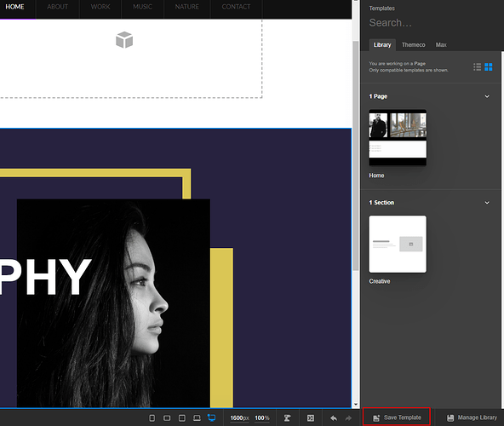The width and height of the screenshot is (504, 426).
Task: Click the templates Search field
Action: (431, 23)
